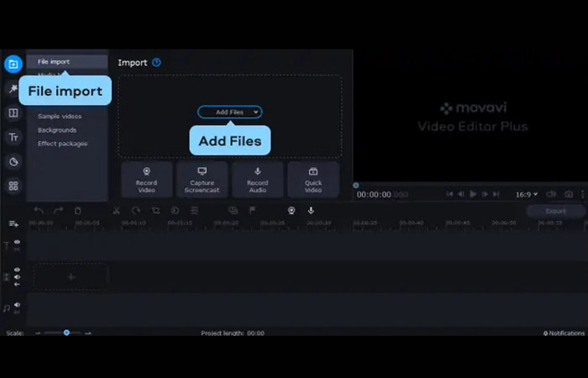This screenshot has width=588, height=378.
Task: Mute the video track audio
Action: [x=17, y=277]
